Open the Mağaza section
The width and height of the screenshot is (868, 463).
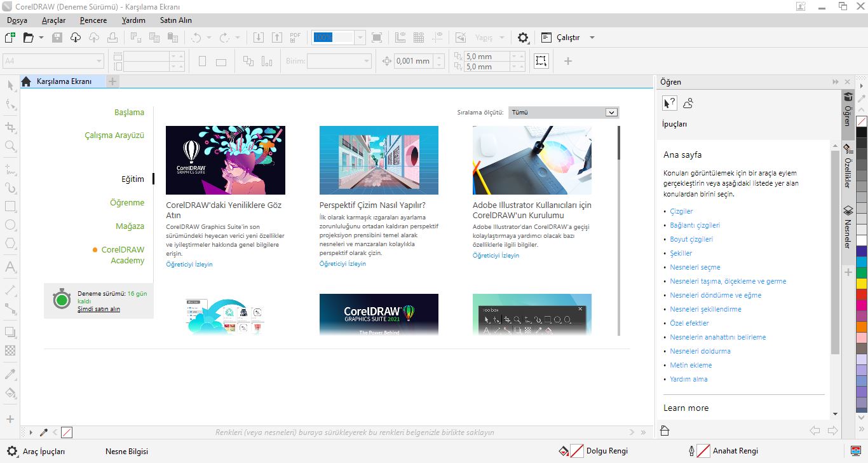coord(130,226)
